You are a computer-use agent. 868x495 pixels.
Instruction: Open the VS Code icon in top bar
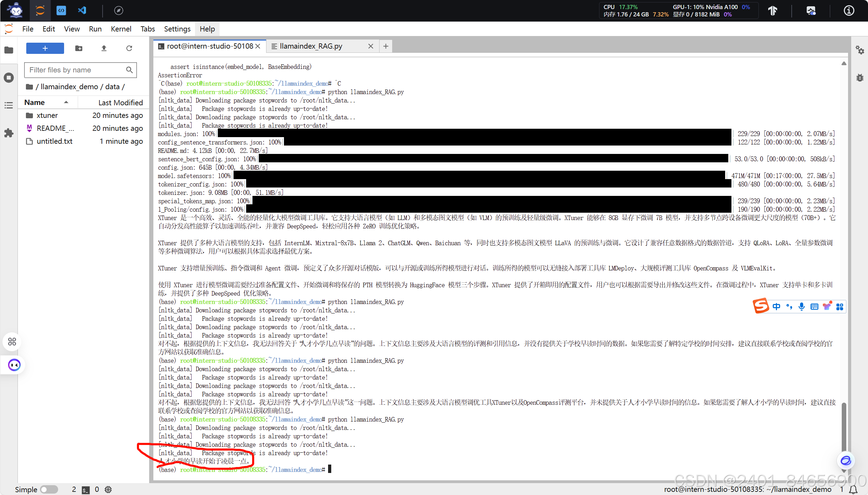point(82,10)
